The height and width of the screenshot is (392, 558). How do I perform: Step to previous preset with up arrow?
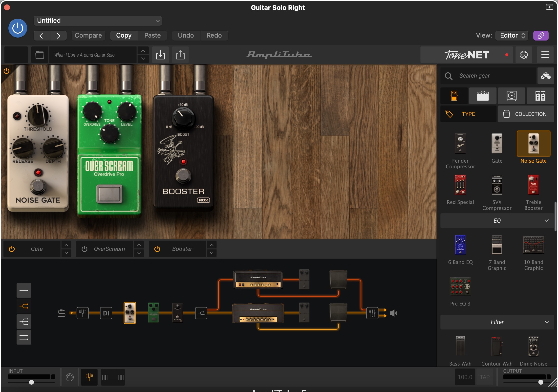[x=143, y=51]
